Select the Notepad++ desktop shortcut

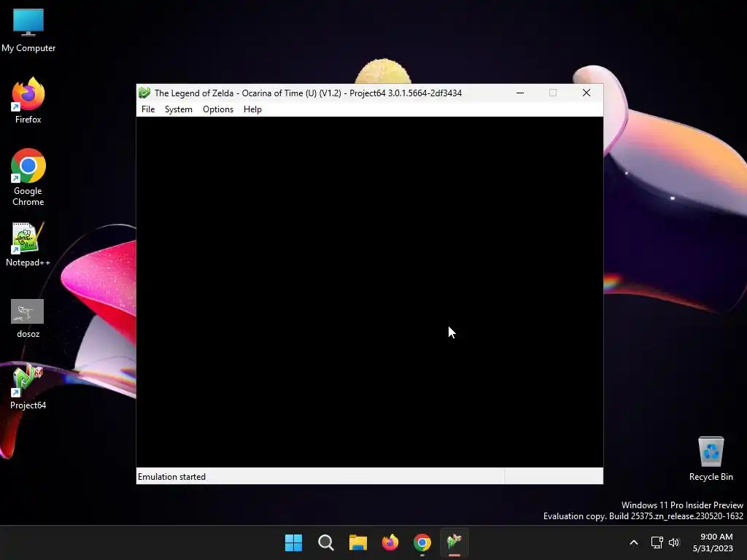tap(28, 244)
